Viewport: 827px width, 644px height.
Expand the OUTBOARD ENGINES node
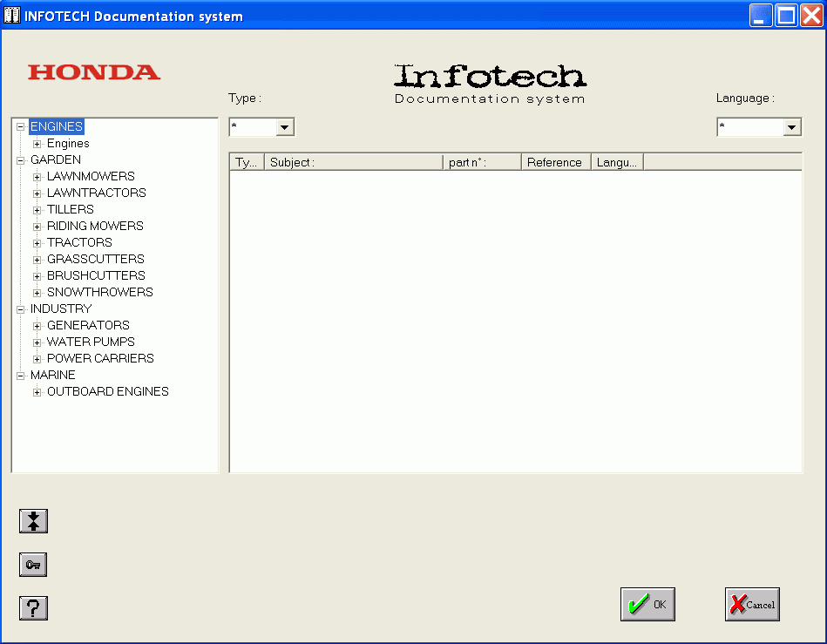click(x=37, y=392)
